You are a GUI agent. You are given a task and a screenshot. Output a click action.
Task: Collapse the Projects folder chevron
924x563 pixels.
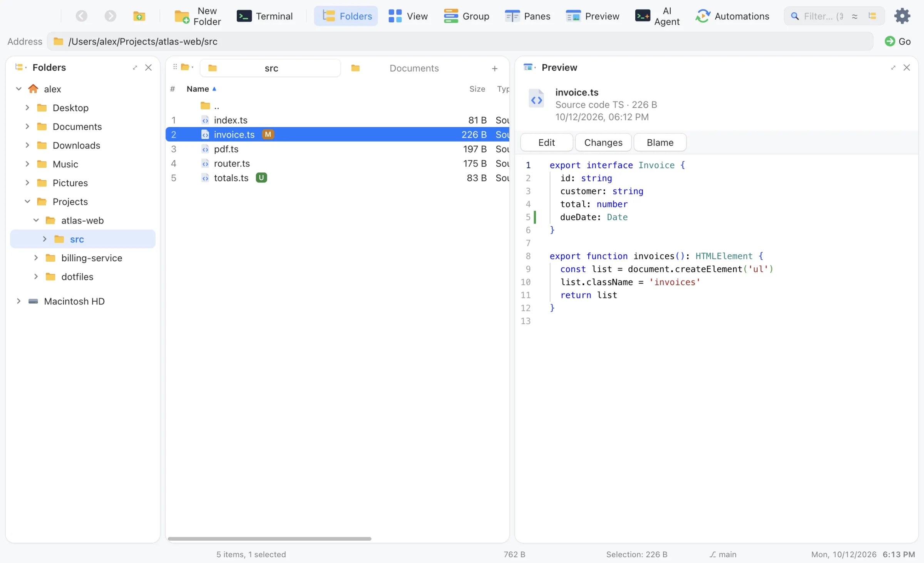point(27,202)
